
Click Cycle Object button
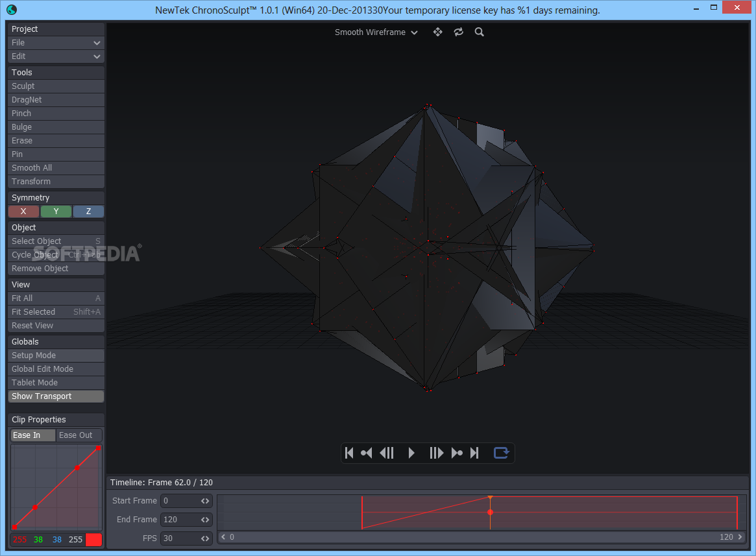click(56, 254)
